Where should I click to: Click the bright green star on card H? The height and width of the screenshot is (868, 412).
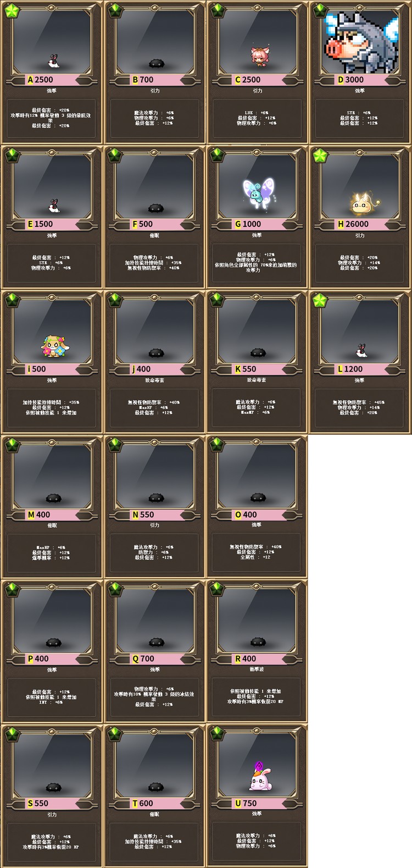coord(320,156)
